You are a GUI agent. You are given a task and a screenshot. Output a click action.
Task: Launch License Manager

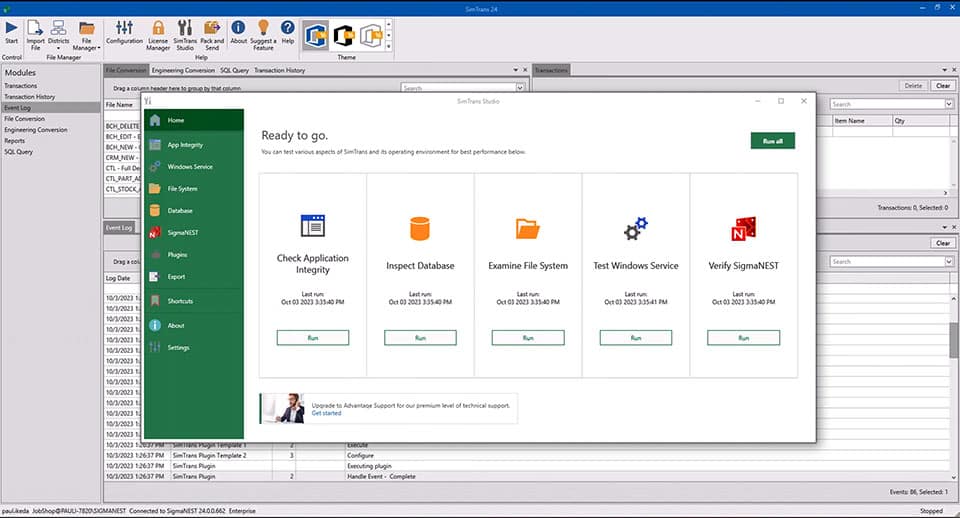click(x=158, y=35)
